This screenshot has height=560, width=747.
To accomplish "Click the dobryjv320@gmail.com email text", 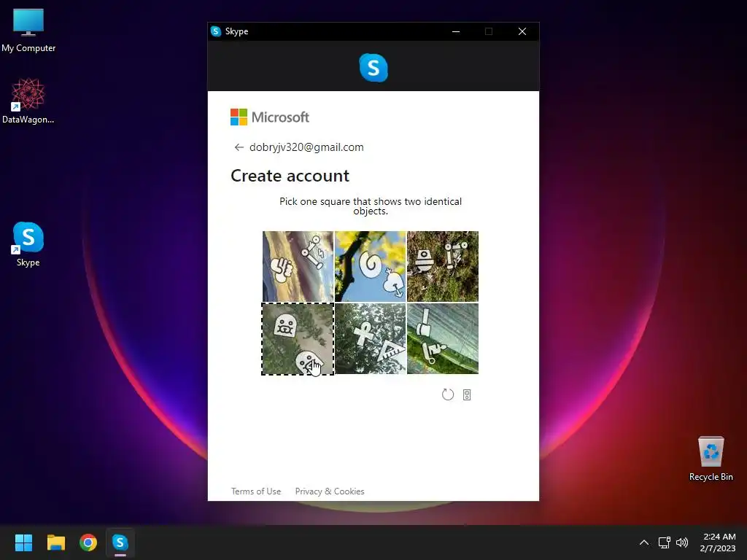I will click(x=306, y=147).
